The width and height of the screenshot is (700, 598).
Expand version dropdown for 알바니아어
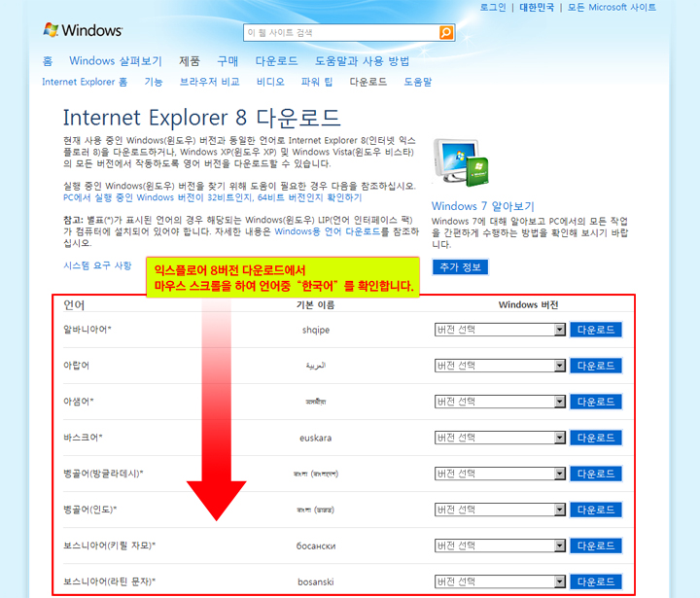pyautogui.click(x=500, y=330)
